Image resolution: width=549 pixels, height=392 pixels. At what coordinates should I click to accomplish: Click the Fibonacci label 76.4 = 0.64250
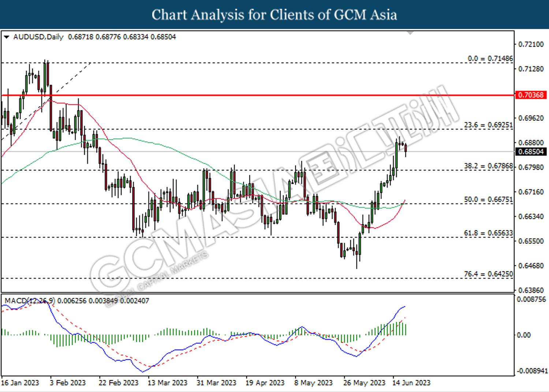489,274
